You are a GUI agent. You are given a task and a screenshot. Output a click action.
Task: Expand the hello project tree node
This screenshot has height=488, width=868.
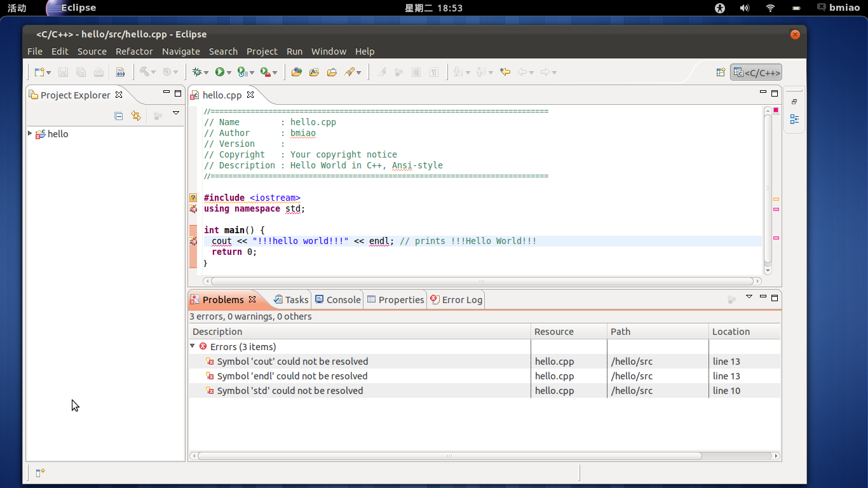(x=30, y=133)
